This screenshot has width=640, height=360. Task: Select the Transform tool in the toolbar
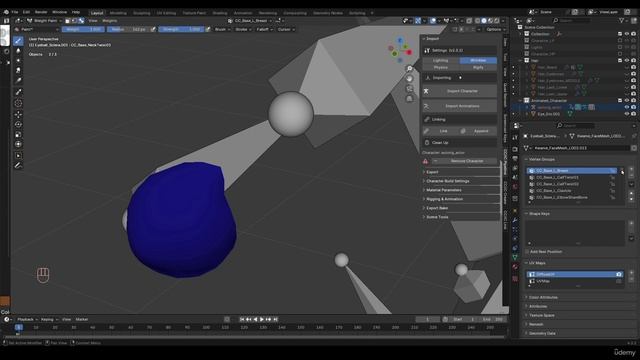(x=18, y=144)
